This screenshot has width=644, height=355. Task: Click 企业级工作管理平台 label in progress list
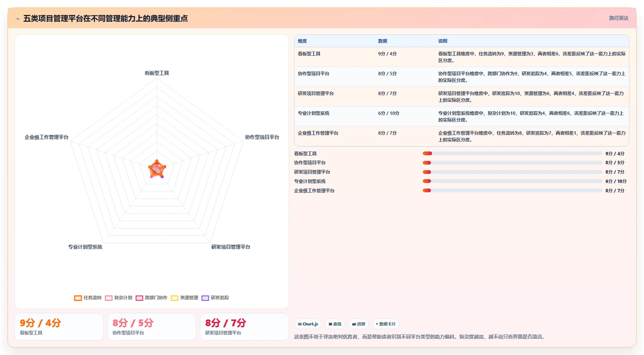[x=314, y=191]
